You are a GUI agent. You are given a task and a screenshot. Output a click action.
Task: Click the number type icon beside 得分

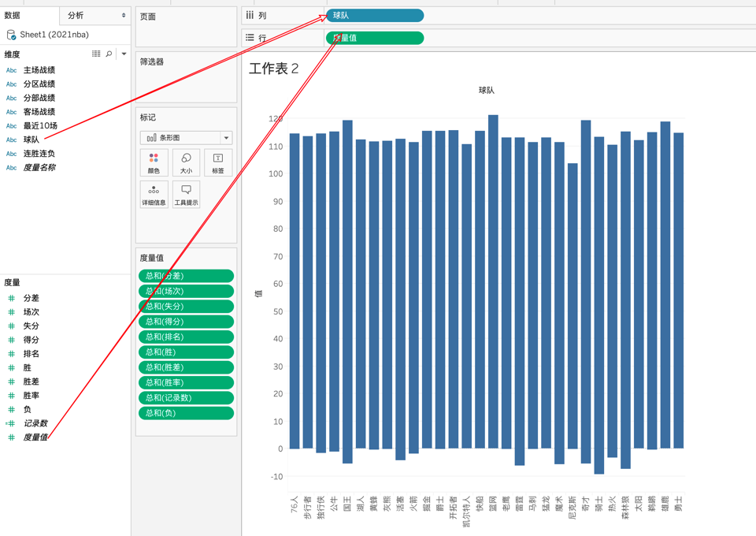[12, 341]
